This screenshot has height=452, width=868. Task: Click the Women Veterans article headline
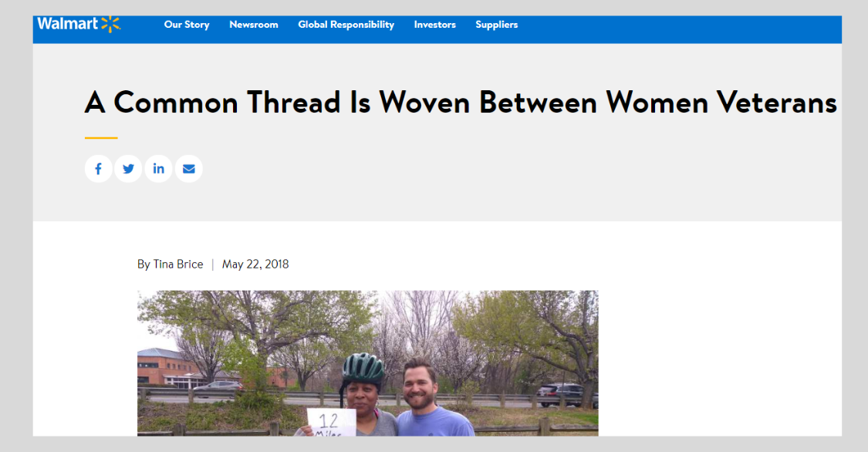461,103
